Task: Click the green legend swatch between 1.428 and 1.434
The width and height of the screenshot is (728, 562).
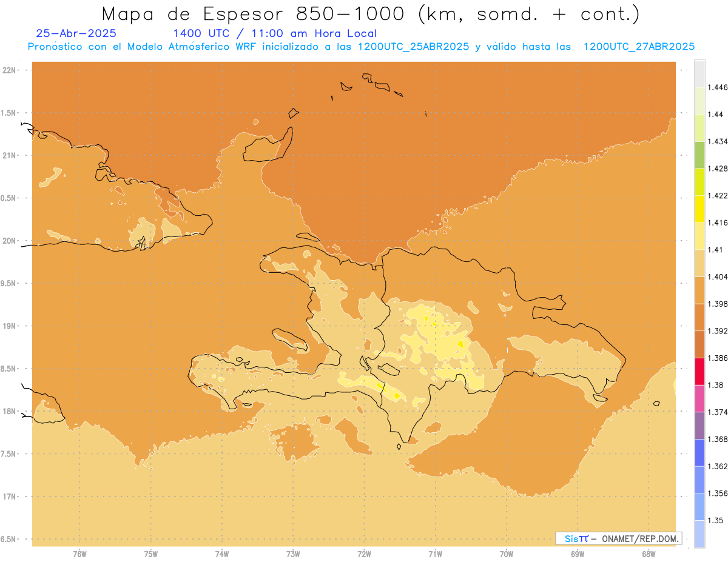Action: pos(699,155)
